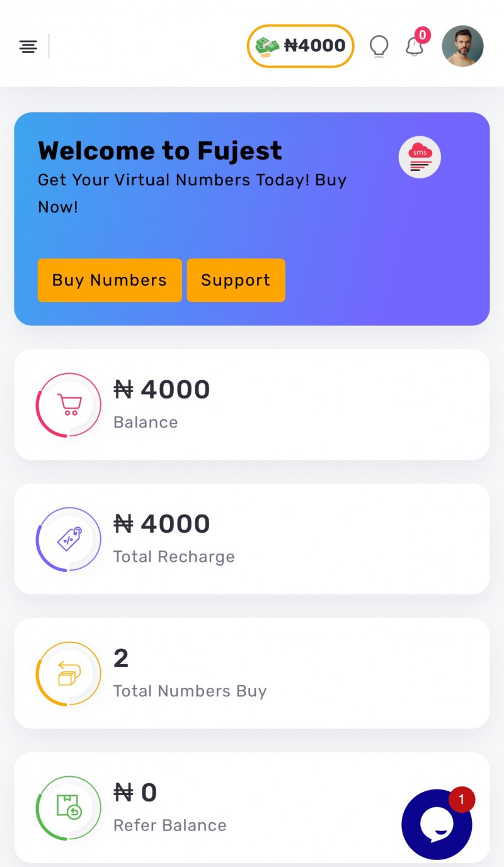Click the ₦4000 wallet balance pill
504x867 pixels.
pyautogui.click(x=314, y=46)
